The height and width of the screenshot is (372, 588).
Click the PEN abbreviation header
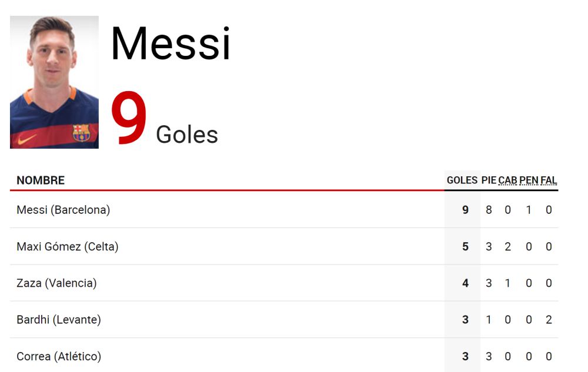coord(529,180)
